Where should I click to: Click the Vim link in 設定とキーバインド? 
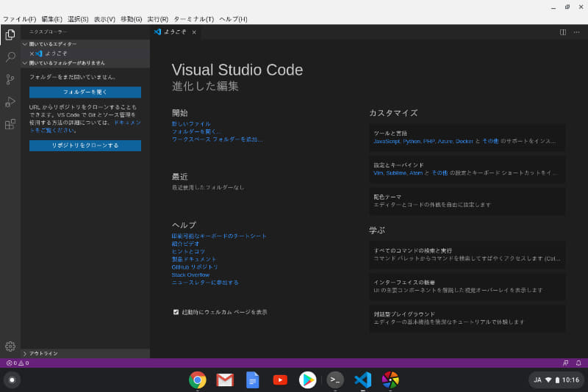pos(379,173)
